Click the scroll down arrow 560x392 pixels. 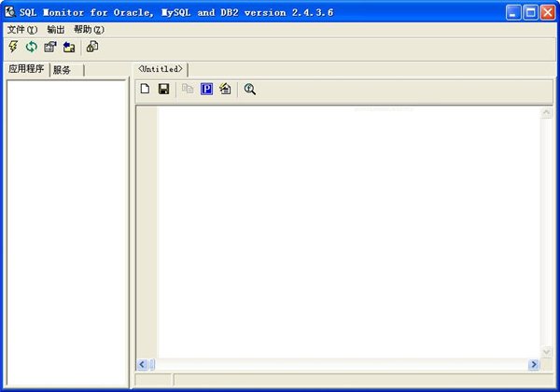[546, 352]
